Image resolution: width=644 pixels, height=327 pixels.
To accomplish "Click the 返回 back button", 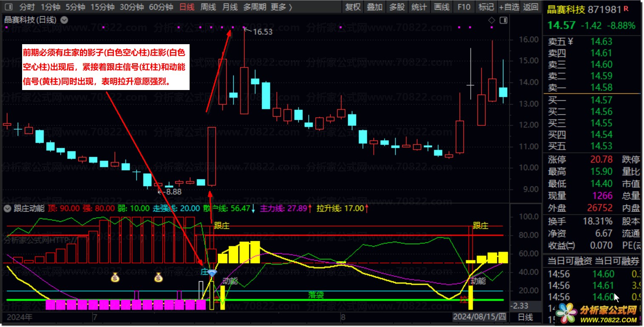I will tap(531, 7).
